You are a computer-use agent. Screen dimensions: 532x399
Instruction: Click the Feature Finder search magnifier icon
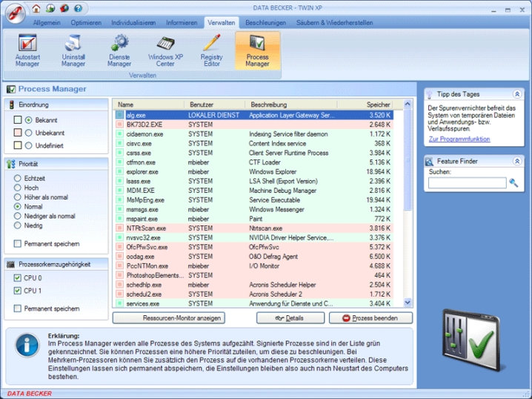[513, 182]
